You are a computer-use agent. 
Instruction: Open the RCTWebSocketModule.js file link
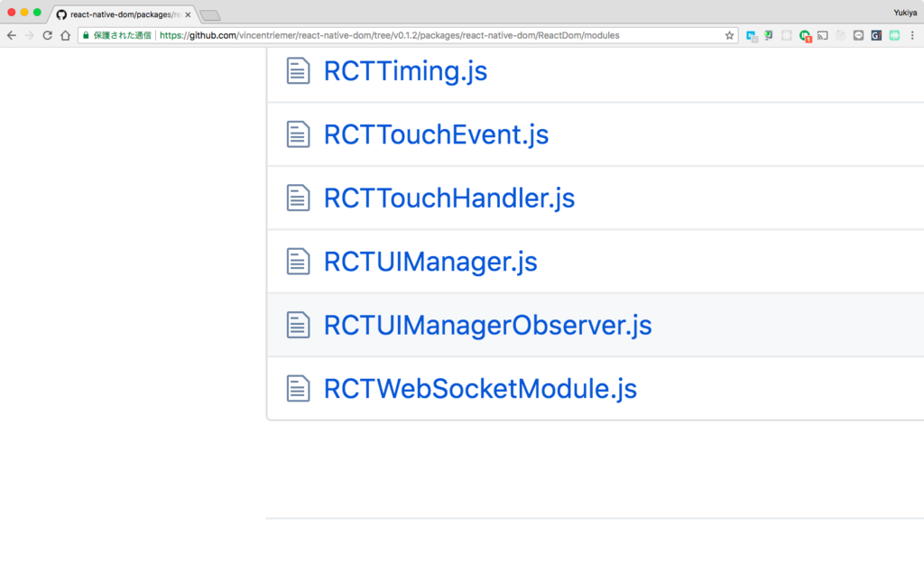pyautogui.click(x=480, y=389)
